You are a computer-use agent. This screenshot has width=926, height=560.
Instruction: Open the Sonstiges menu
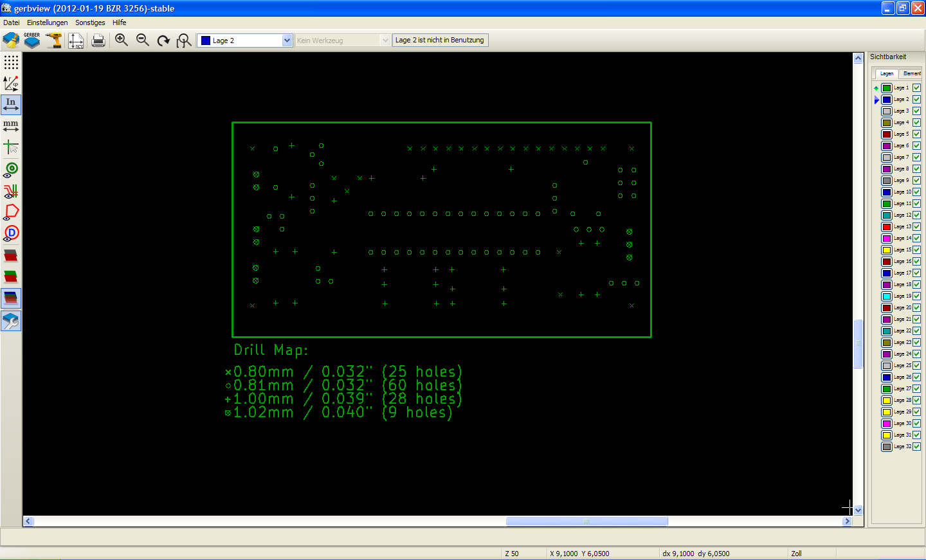[x=90, y=23]
